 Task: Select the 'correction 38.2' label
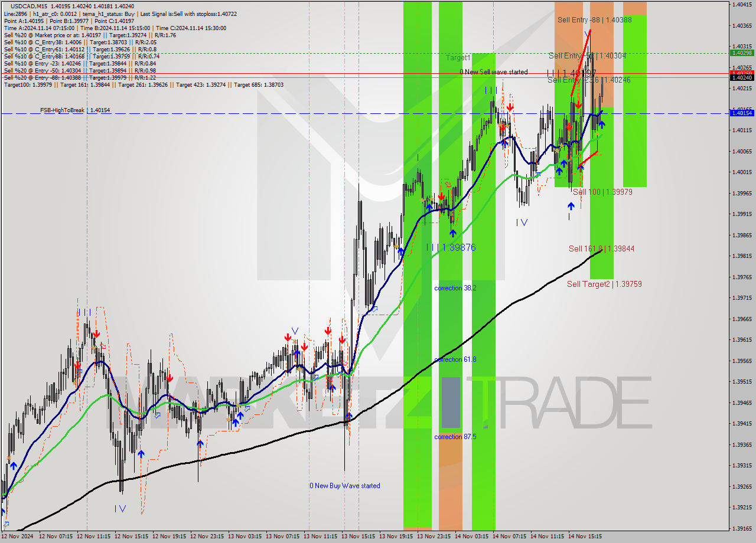(x=455, y=288)
